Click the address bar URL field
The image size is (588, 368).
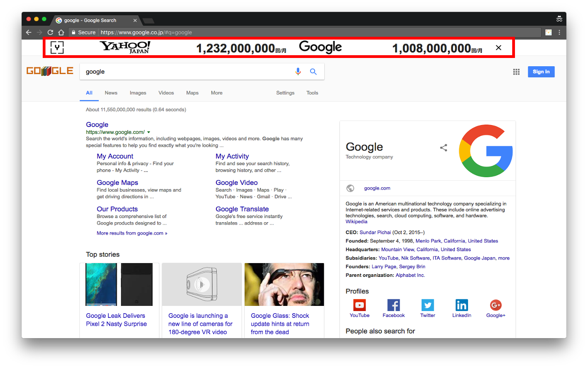click(305, 33)
